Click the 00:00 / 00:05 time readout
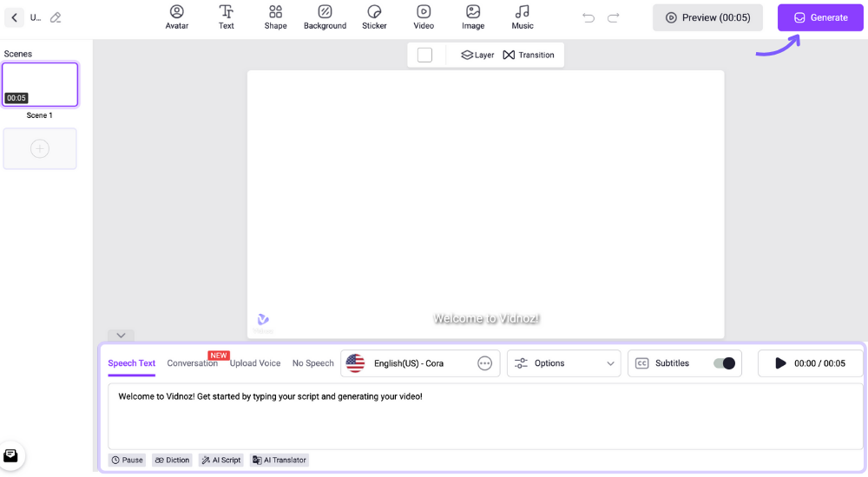 click(x=819, y=363)
